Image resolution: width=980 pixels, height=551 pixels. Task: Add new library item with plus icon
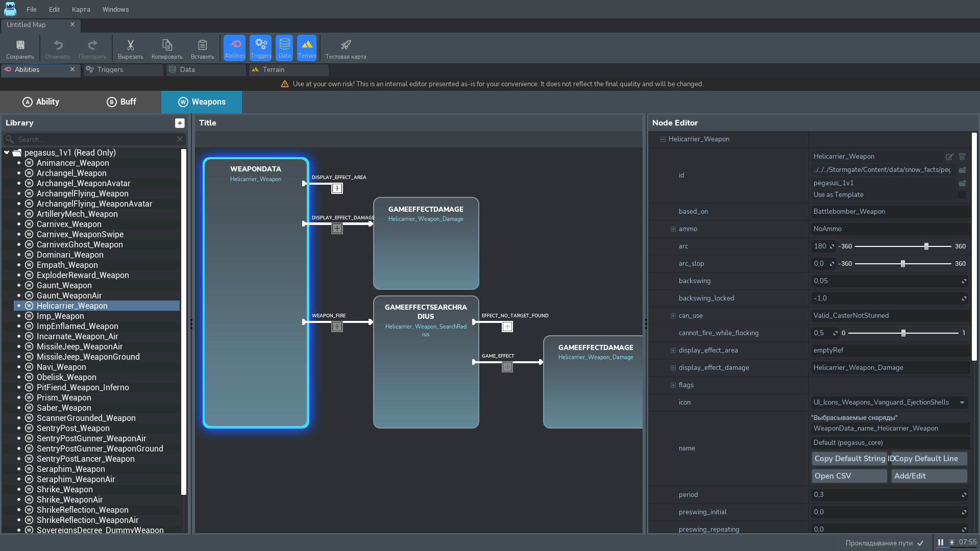pyautogui.click(x=180, y=123)
